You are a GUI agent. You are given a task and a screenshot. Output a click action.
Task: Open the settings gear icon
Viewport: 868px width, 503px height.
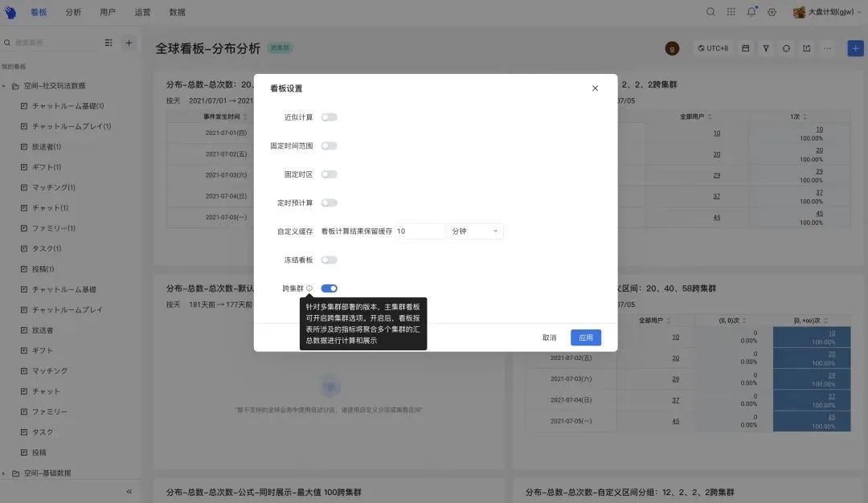[772, 11]
